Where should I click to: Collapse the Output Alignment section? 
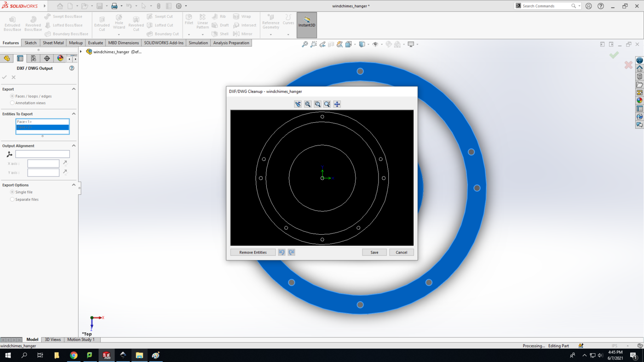(x=74, y=146)
